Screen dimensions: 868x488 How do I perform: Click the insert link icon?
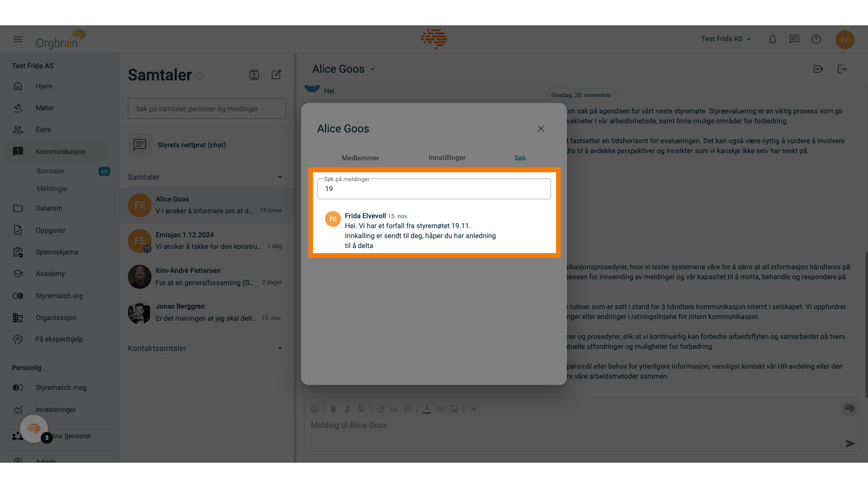click(x=441, y=409)
